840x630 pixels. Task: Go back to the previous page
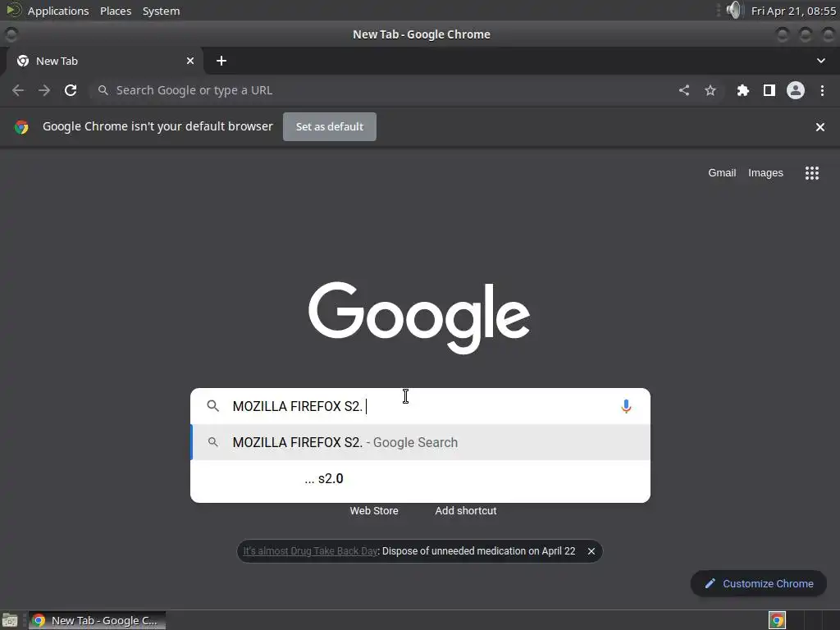(18, 90)
